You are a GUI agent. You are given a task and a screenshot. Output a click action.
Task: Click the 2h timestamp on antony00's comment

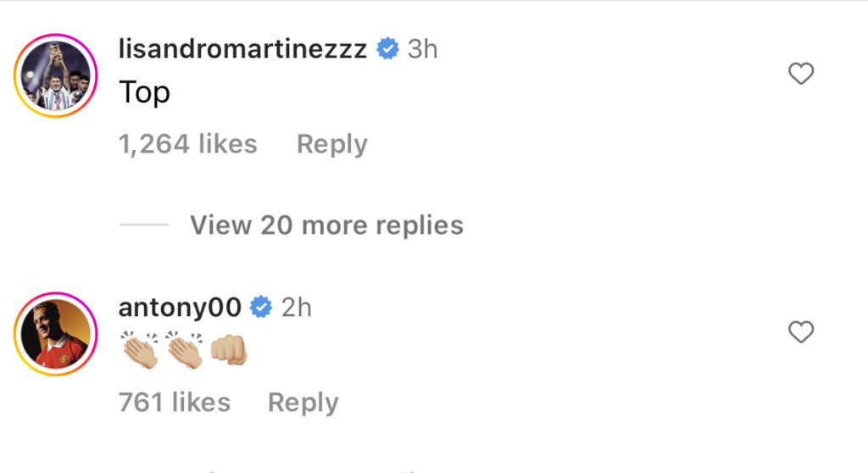[x=296, y=308]
